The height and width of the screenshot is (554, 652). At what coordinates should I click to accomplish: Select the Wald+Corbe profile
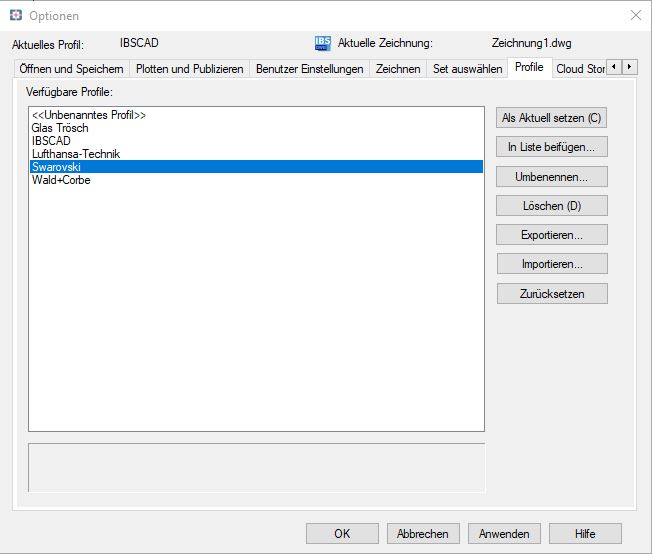click(256, 180)
